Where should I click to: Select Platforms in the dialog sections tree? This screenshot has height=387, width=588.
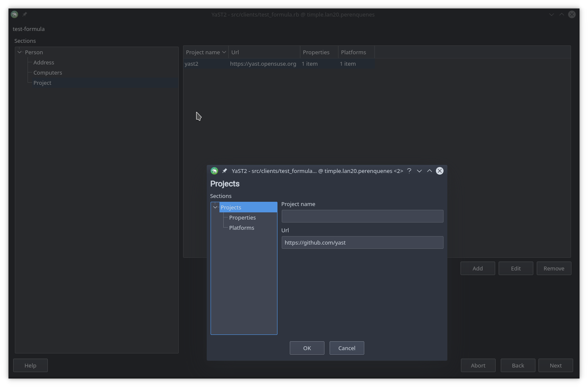coord(241,228)
